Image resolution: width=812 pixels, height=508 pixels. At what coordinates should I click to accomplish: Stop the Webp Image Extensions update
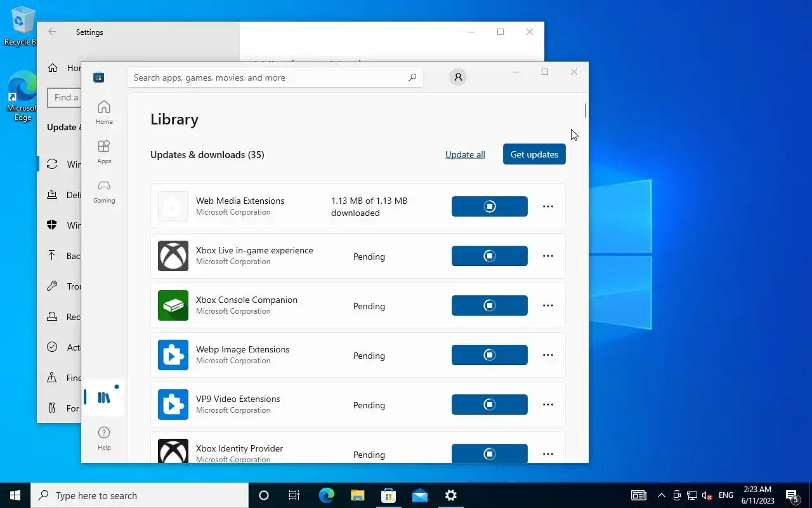pyautogui.click(x=489, y=355)
